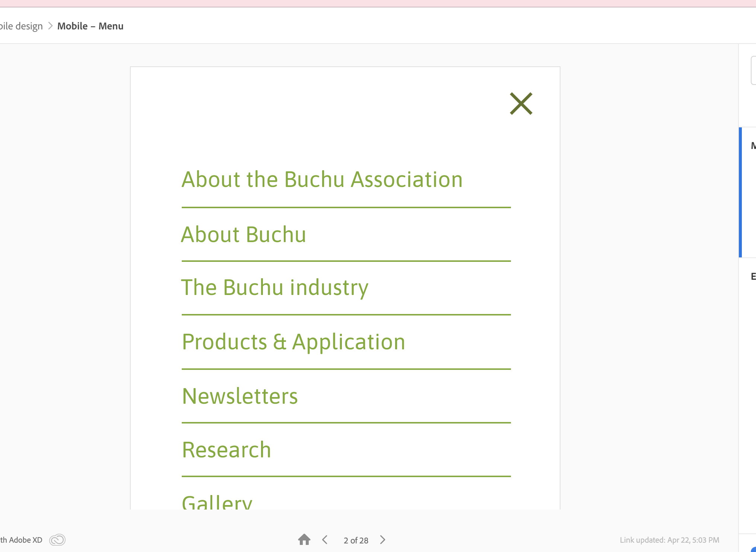Click the Made with Adobe XD label

click(21, 540)
